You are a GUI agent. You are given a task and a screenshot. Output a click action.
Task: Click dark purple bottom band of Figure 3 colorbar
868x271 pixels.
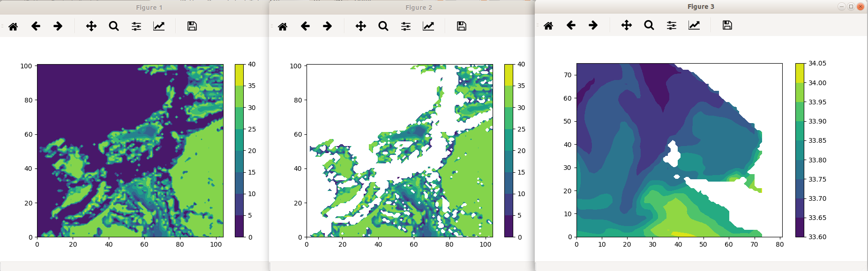click(x=800, y=227)
